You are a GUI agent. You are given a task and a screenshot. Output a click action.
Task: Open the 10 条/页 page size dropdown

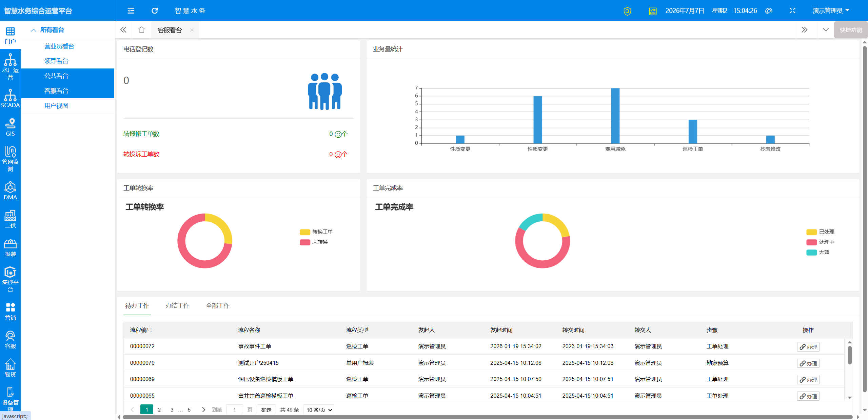point(319,410)
